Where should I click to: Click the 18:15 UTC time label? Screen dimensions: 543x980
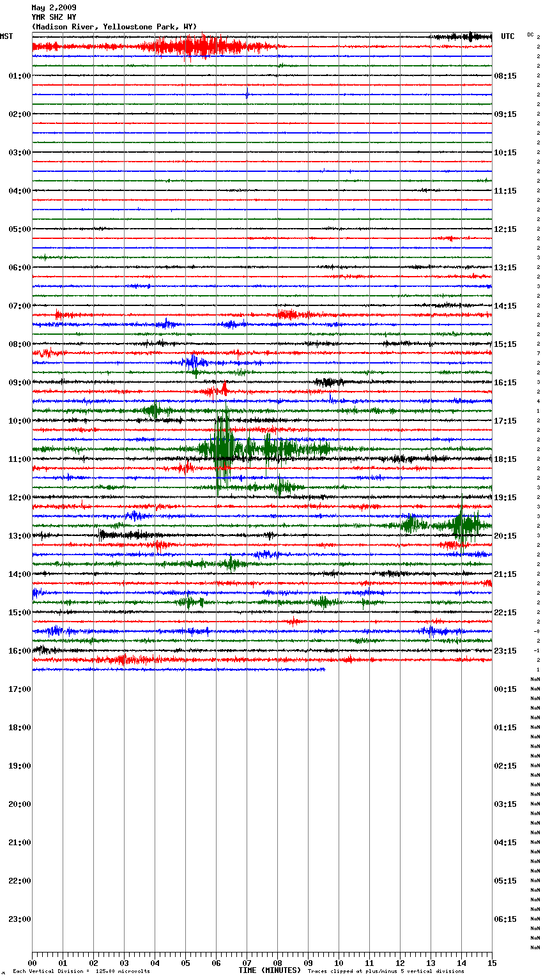coord(505,459)
